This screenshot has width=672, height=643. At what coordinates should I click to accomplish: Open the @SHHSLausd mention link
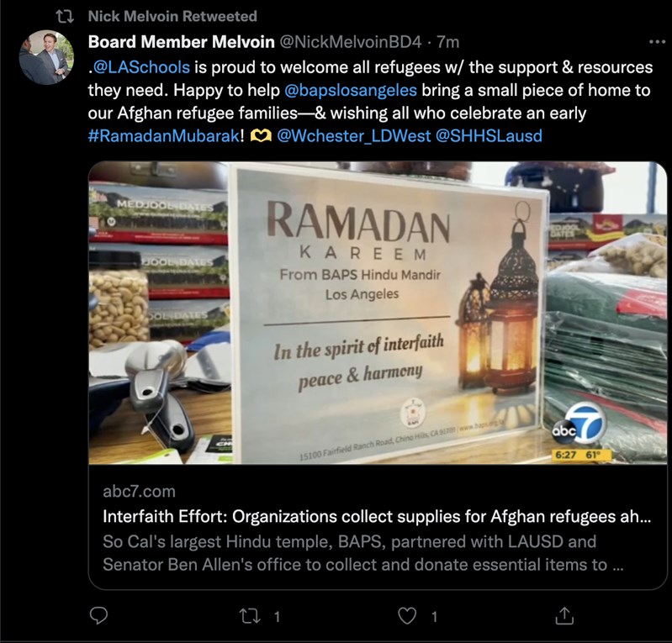click(489, 136)
